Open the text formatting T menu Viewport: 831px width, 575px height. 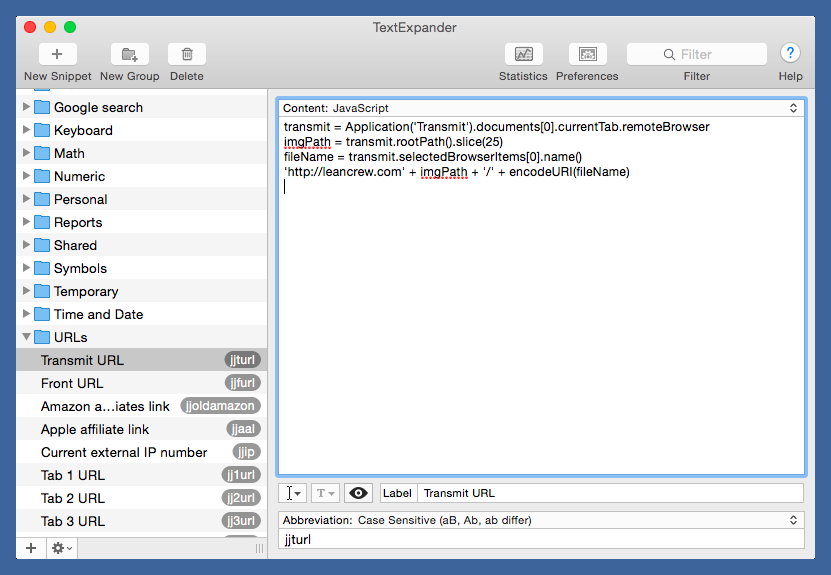point(325,493)
